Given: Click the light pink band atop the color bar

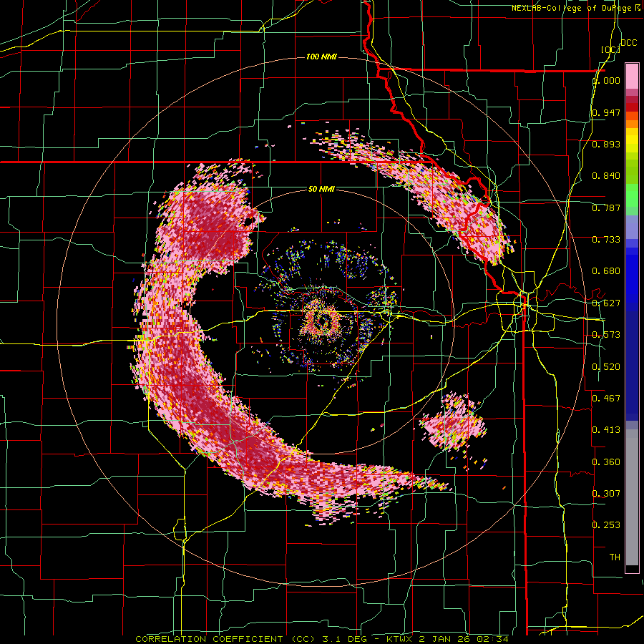Looking at the screenshot, I should 632,77.
